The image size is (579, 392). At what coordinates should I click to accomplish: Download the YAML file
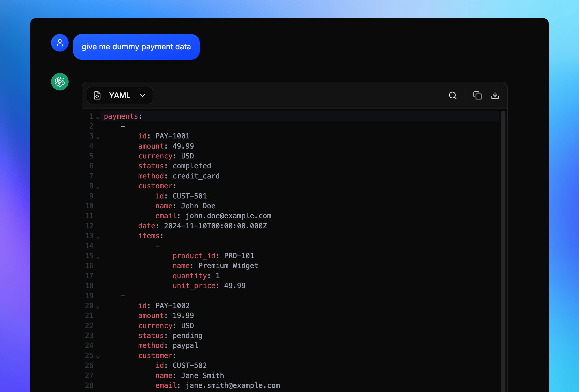495,95
